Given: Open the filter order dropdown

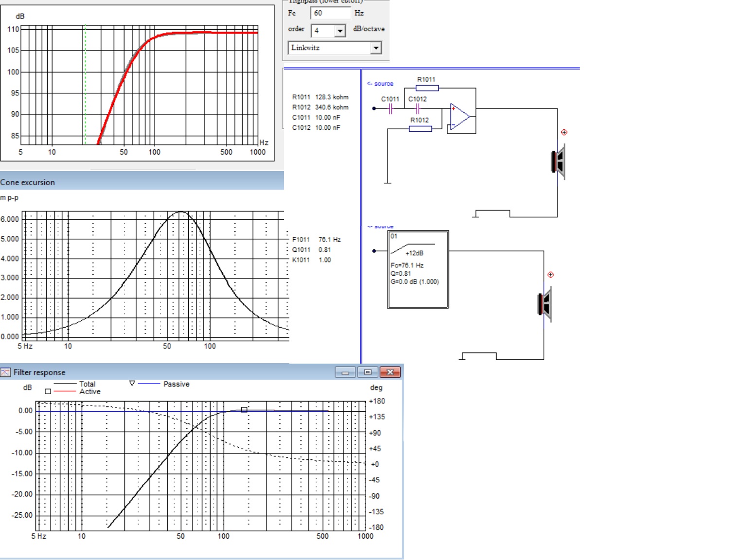Looking at the screenshot, I should tap(340, 31).
